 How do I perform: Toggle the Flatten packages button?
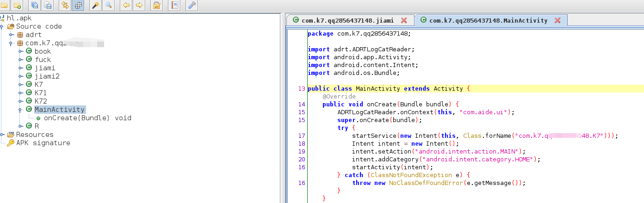coord(78,6)
